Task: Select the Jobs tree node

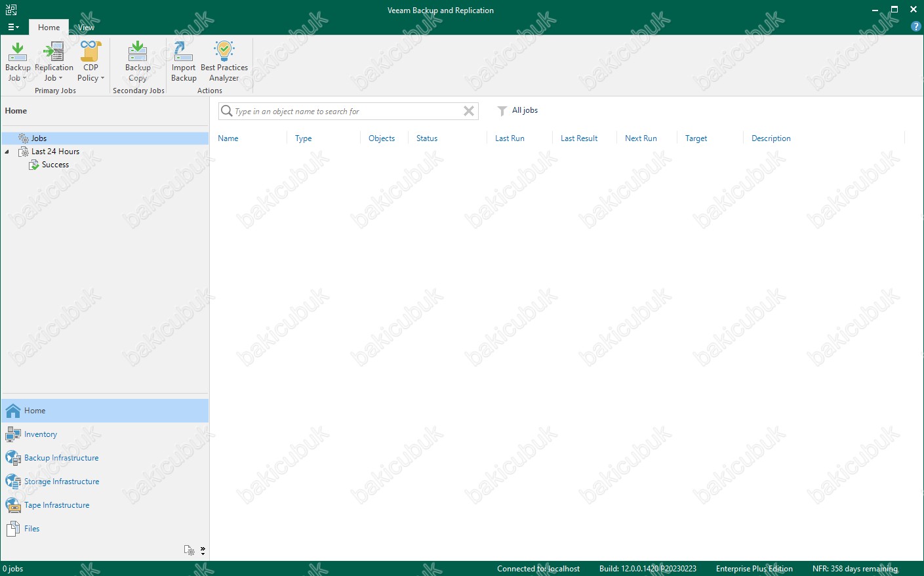Action: [x=105, y=138]
